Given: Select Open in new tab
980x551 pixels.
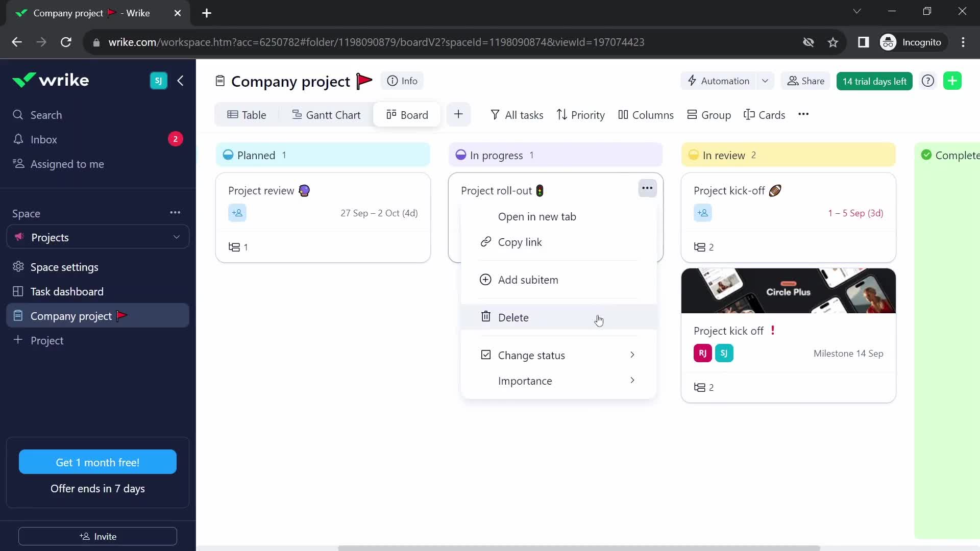Looking at the screenshot, I should click(x=558, y=217).
